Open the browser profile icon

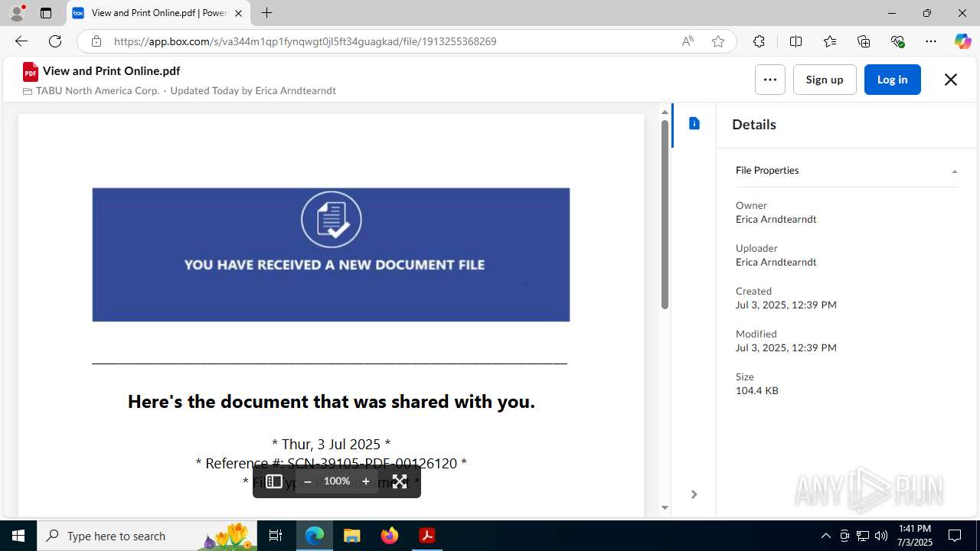[x=17, y=13]
